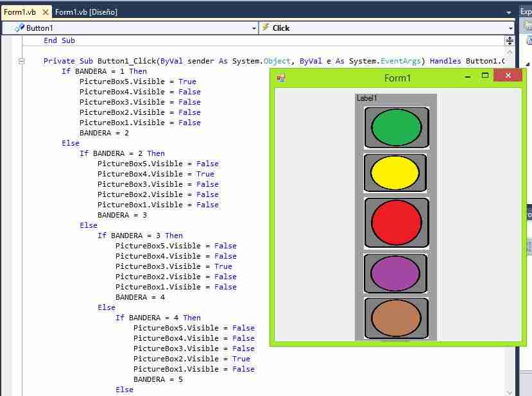532x396 pixels.
Task: Open the document tab list dropdown arrow
Action: (509, 13)
